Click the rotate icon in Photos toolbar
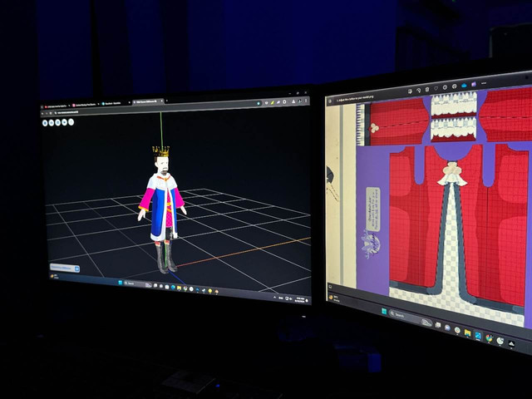This screenshot has height=399, width=532. click(x=418, y=90)
